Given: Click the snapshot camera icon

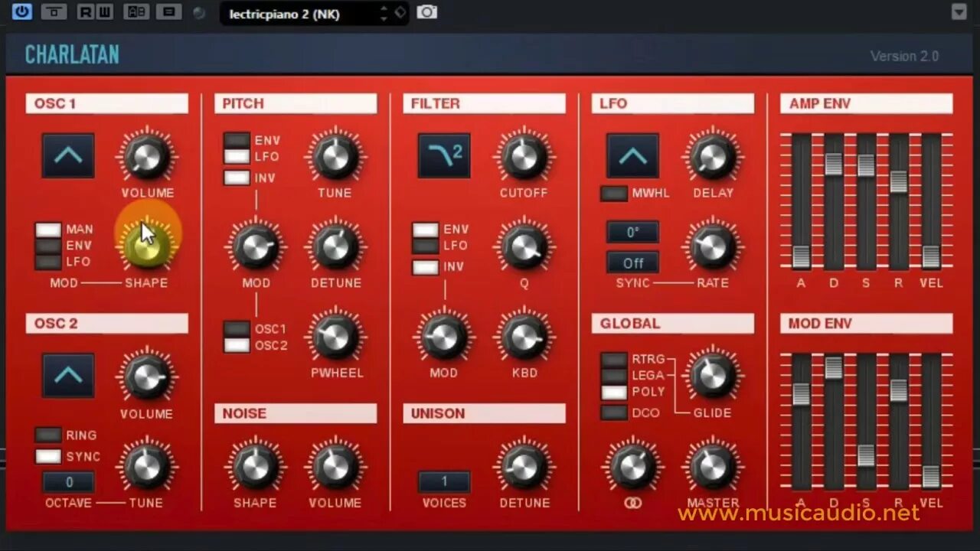Looking at the screenshot, I should point(427,12).
